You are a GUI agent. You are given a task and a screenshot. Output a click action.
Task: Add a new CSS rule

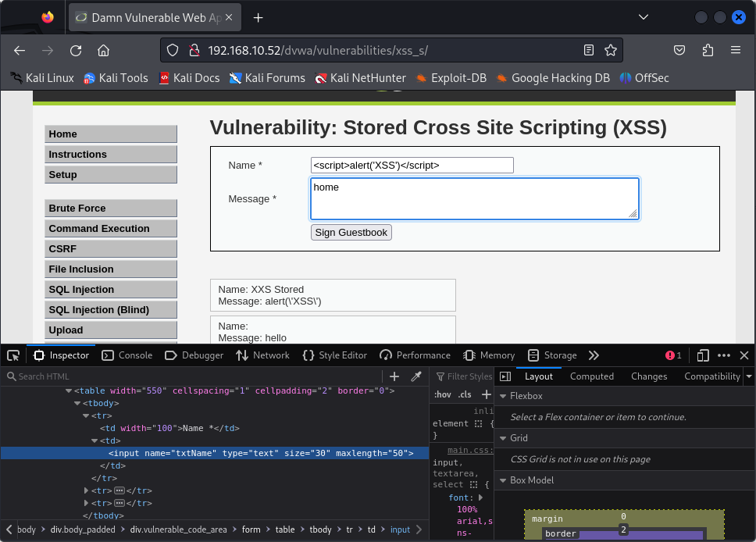tap(487, 394)
